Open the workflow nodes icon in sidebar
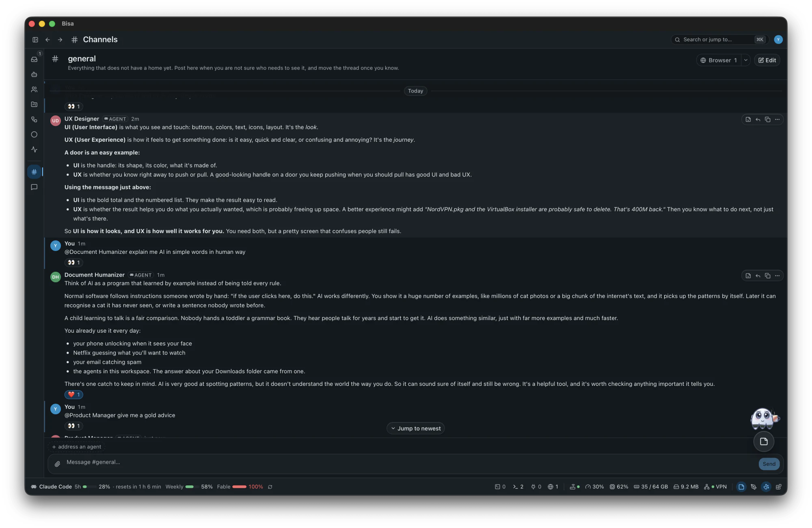Screen dimensions: 812x528 pos(34,119)
